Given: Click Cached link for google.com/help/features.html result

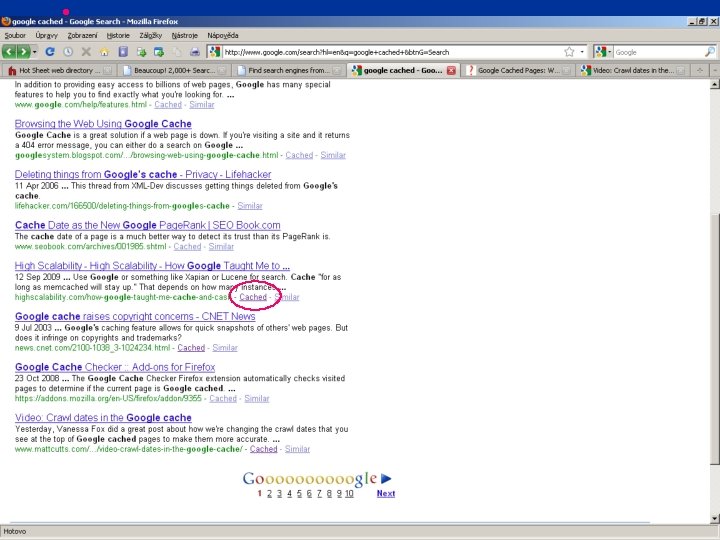Looking at the screenshot, I should (x=168, y=104).
